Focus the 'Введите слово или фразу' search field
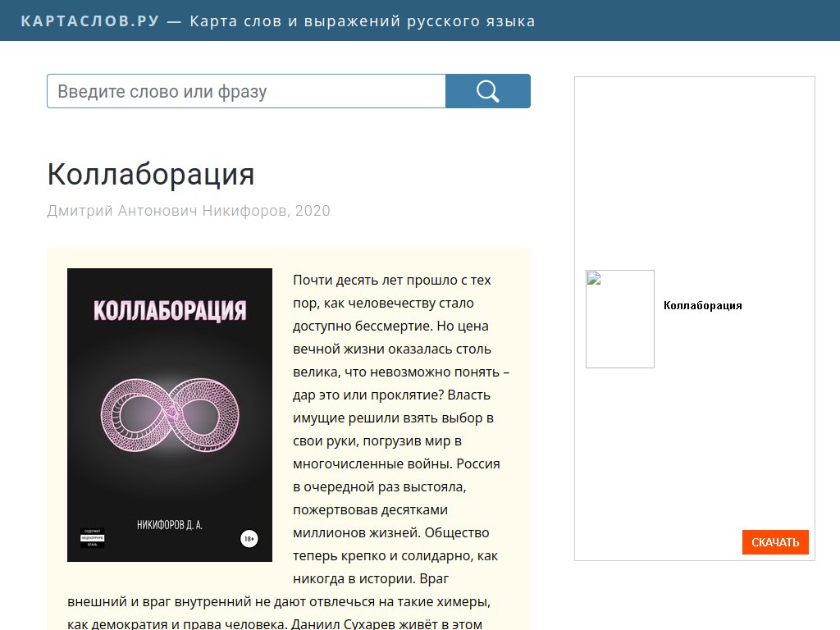Screen dimensions: 840x630 pyautogui.click(x=246, y=91)
